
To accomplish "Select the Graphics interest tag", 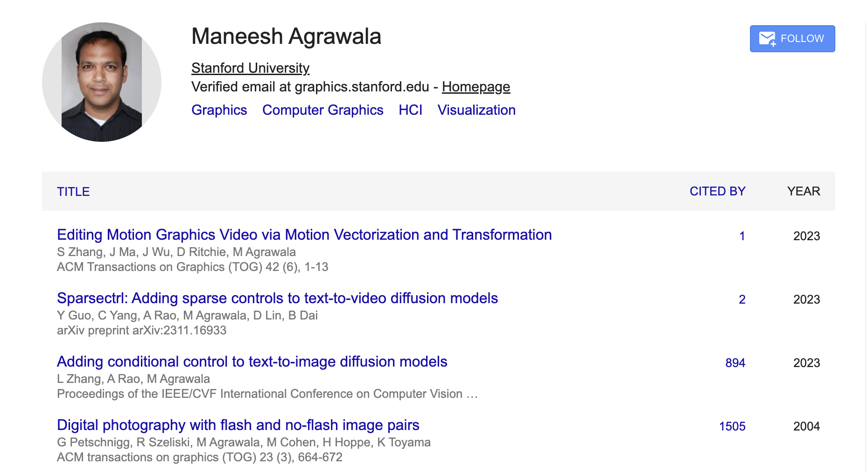I will point(219,110).
